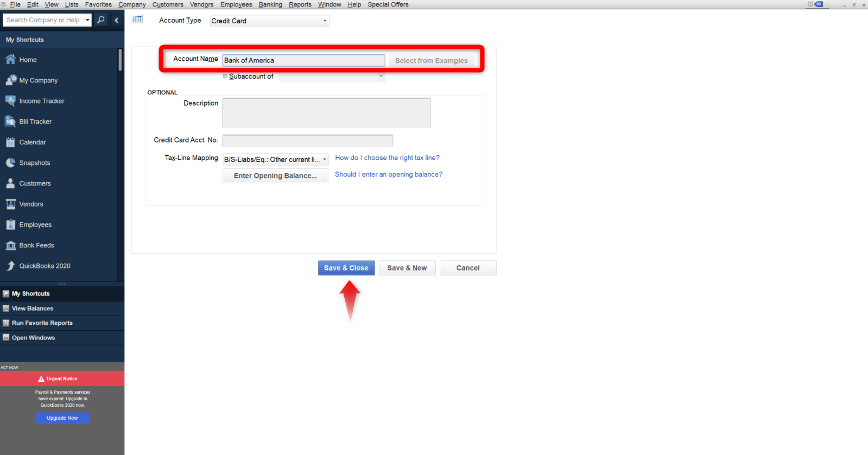Viewport: 868px width, 455px height.
Task: Open the Edit menu
Action: tap(33, 4)
